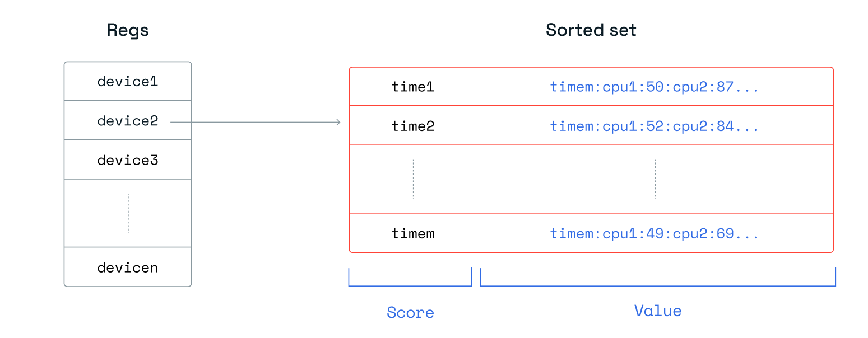Select the time1 score
Viewport: 868px width, 338px height.
[413, 87]
